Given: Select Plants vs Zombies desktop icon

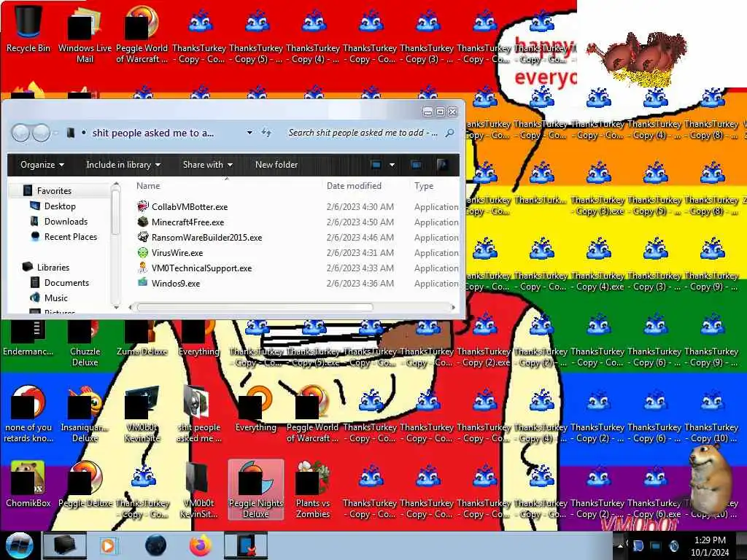Looking at the screenshot, I should click(x=313, y=489).
